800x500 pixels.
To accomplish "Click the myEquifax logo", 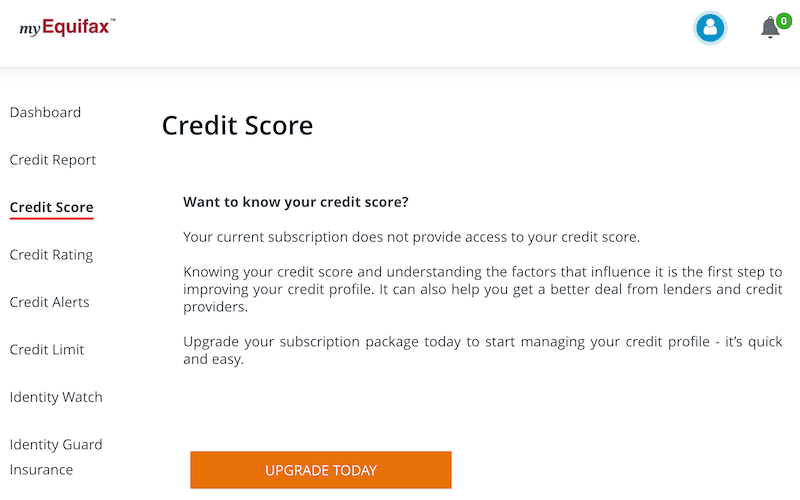I will (x=66, y=28).
